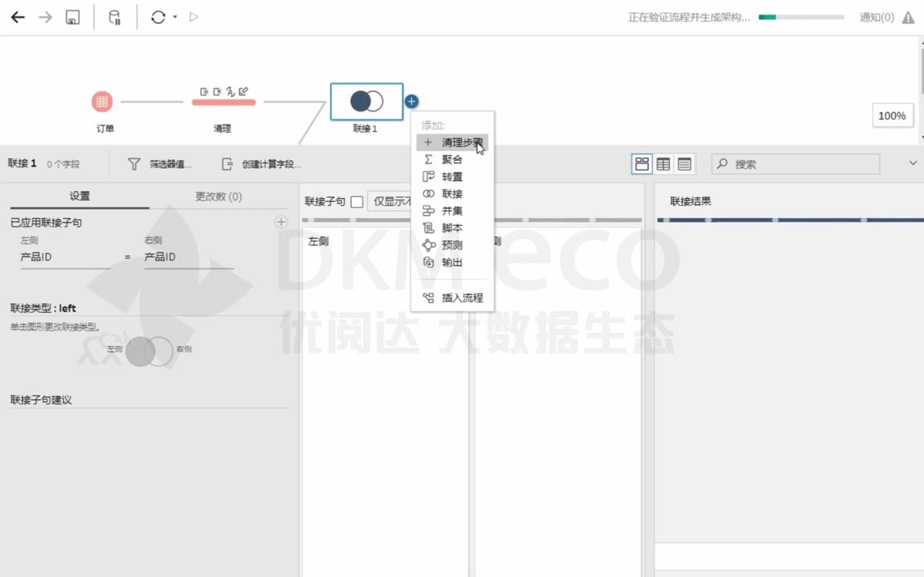Click the blue plus next to 联接 1
This screenshot has width=924, height=577.
(411, 101)
